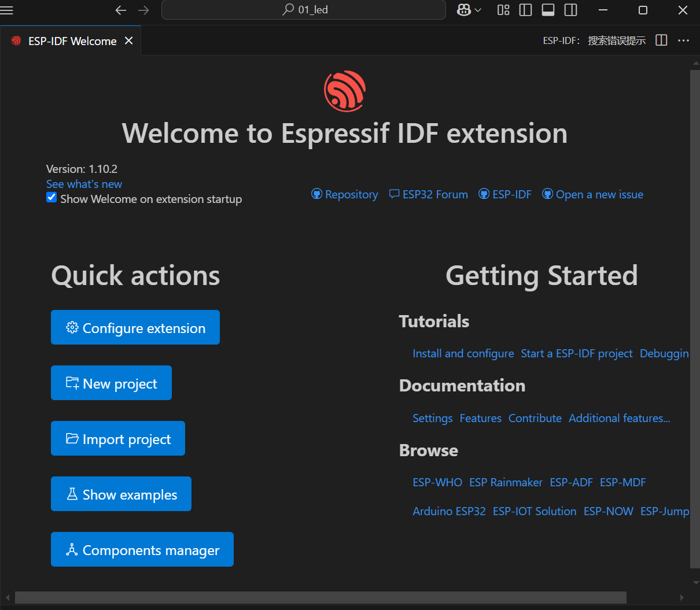The width and height of the screenshot is (700, 610).
Task: Click the Browse heading
Action: click(x=429, y=450)
